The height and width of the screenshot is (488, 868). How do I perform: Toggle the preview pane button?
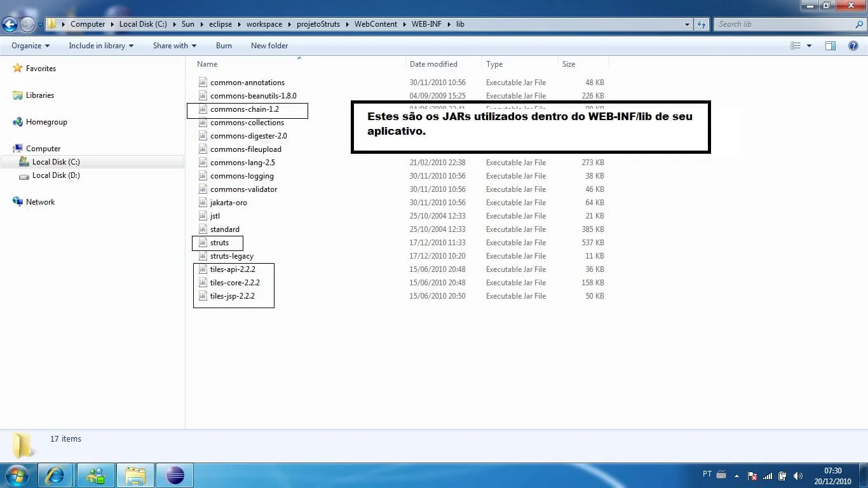coord(830,46)
